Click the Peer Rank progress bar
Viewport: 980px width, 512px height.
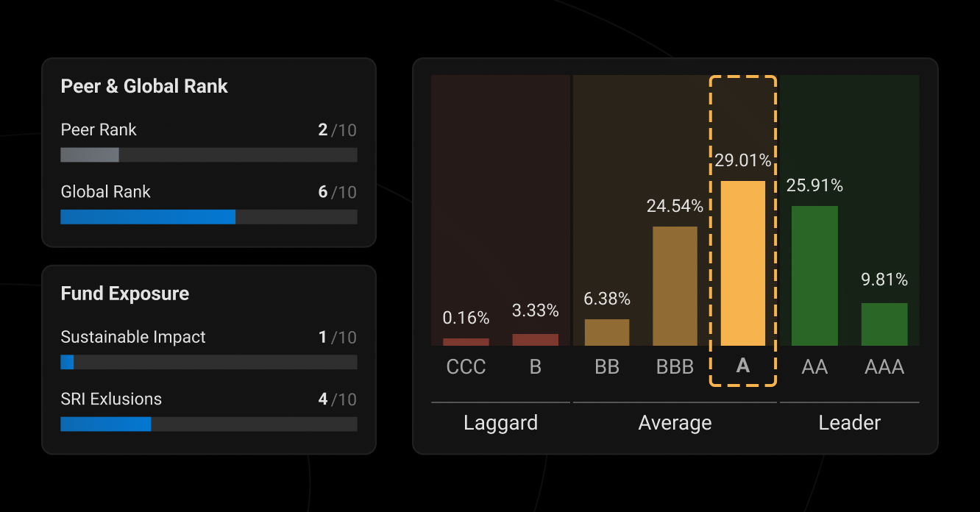pos(208,155)
